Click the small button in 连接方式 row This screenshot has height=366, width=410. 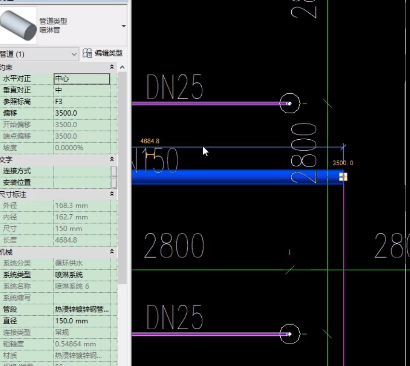coord(114,171)
